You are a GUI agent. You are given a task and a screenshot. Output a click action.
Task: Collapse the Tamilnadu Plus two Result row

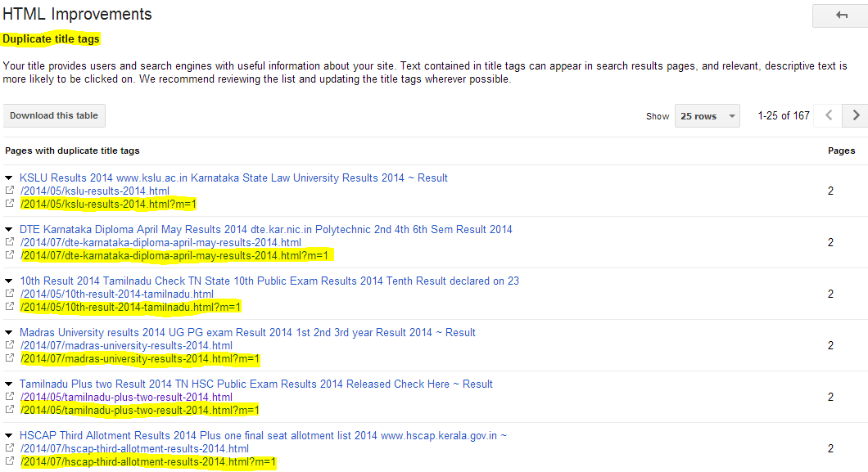[x=9, y=384]
